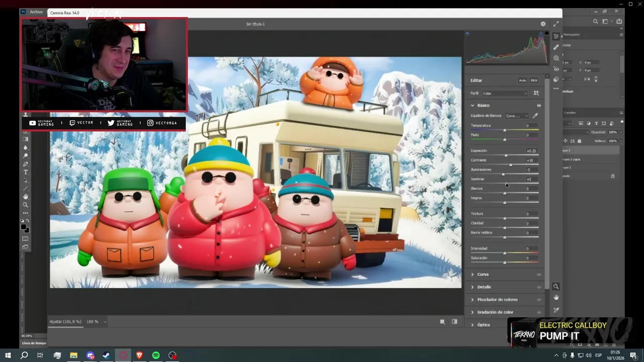
Task: Open Camera Raw settings gear
Action: (543, 24)
